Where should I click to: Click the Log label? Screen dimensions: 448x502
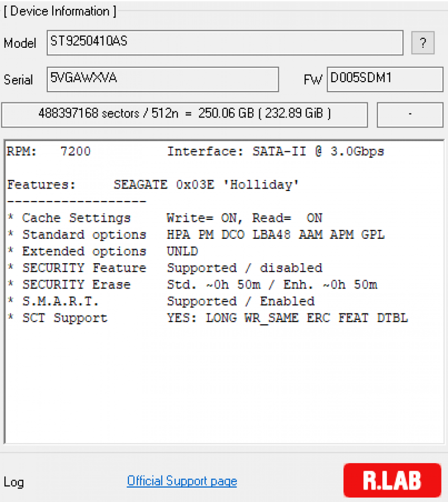[x=14, y=482]
